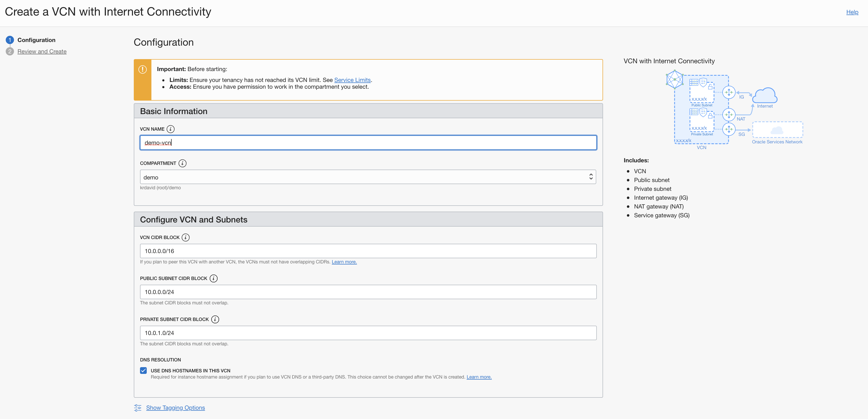Click VCN CIDR Block info icon
This screenshot has width=868, height=419.
tap(185, 237)
